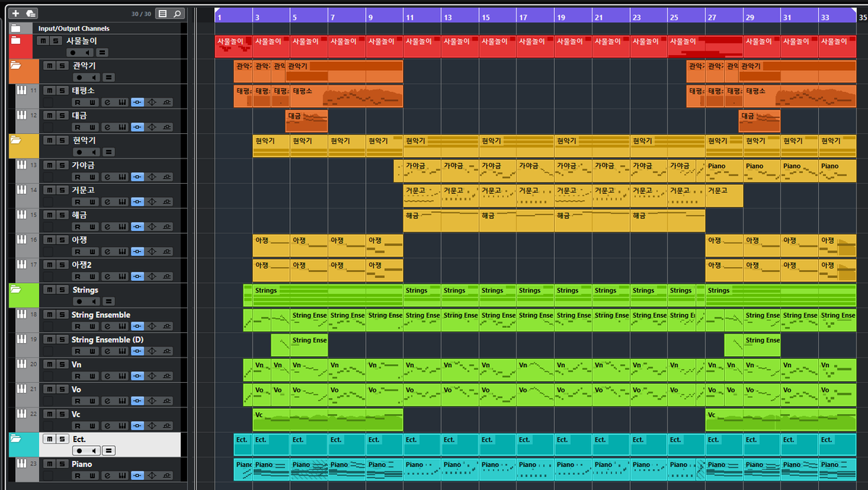Click bar 5 on the ruler
The image size is (868, 490).
[296, 16]
